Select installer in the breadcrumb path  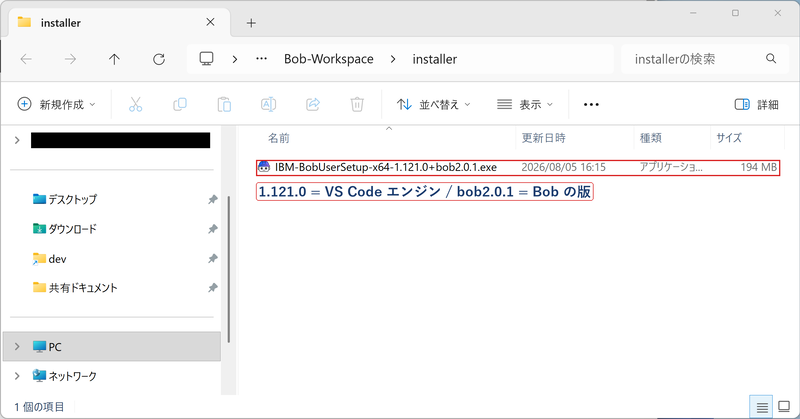coord(435,59)
